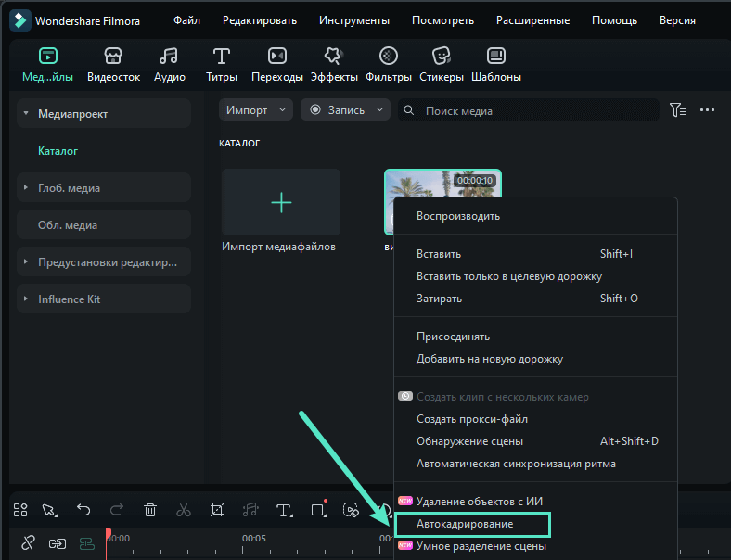Open the Эффекты effects tab

334,65
